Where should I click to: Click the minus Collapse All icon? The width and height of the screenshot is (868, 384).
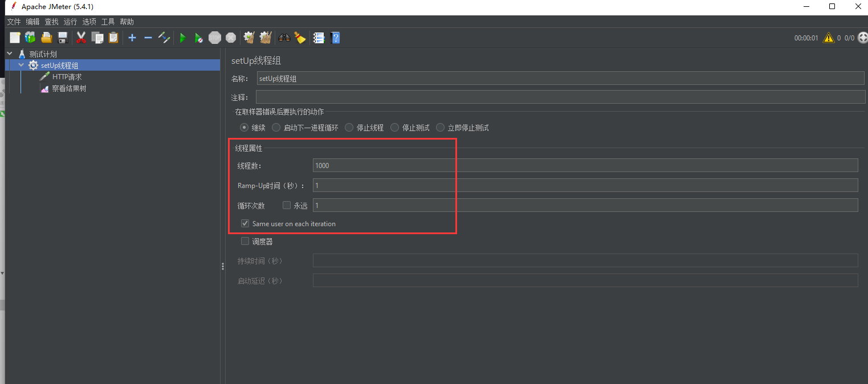(x=148, y=38)
